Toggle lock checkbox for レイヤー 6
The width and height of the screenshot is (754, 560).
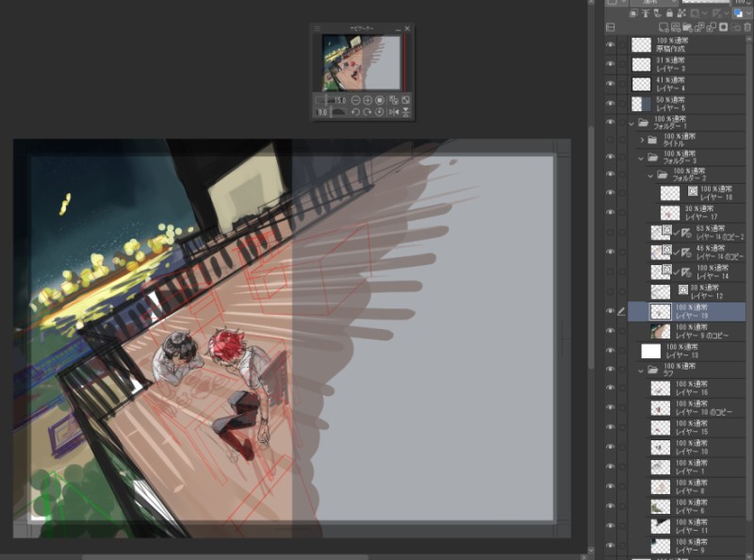622,506
